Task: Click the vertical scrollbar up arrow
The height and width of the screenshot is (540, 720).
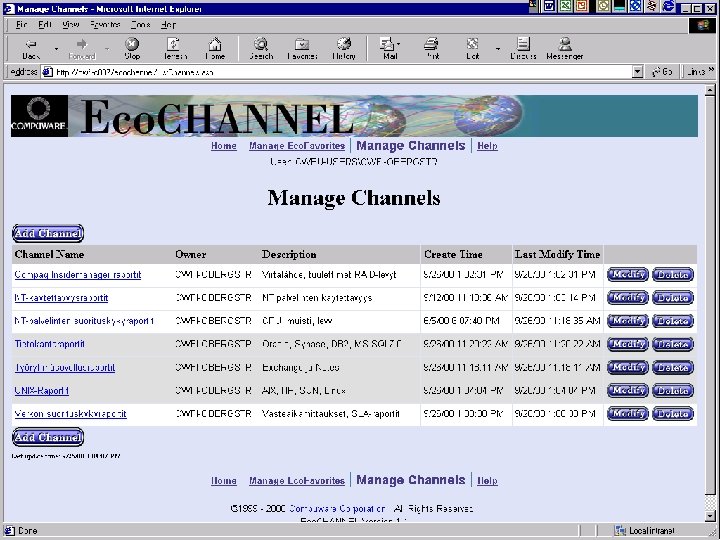Action: [x=710, y=90]
